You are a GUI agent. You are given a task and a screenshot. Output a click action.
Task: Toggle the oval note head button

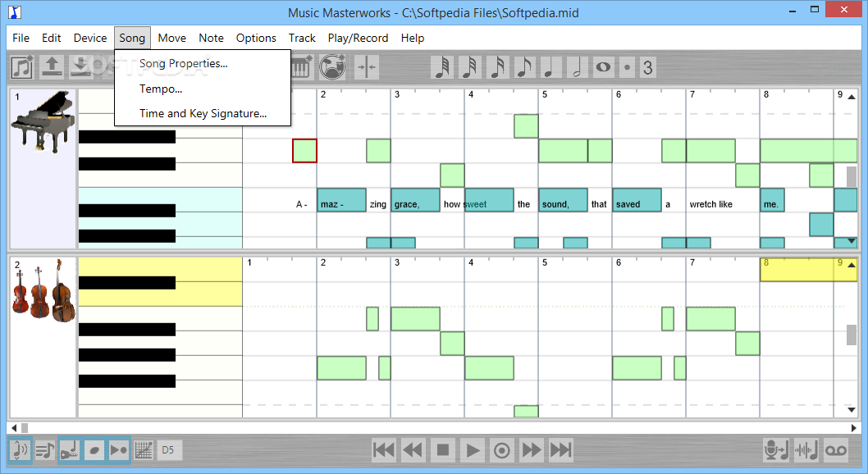pos(94,450)
